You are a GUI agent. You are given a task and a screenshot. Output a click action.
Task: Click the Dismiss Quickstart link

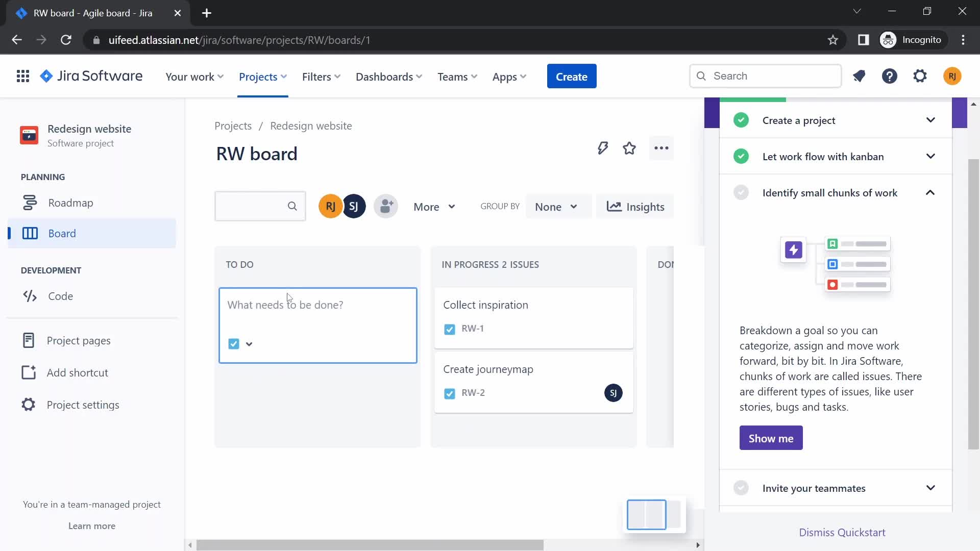[x=842, y=532]
